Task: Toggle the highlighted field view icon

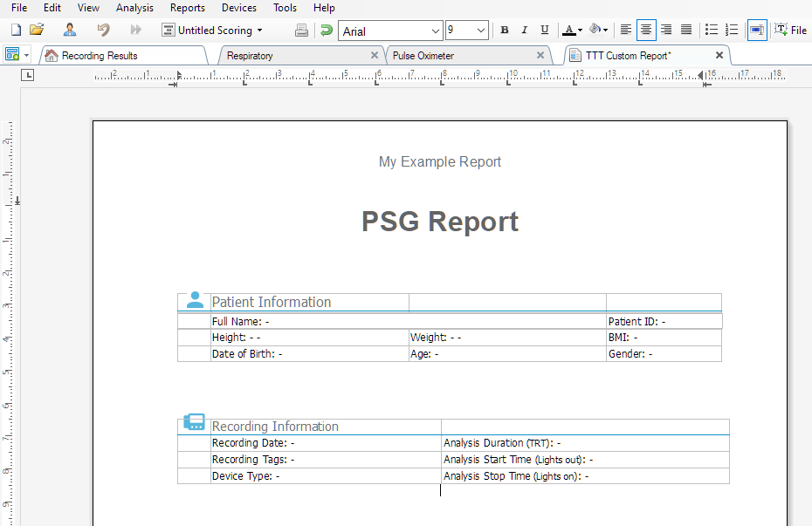Action: tap(757, 30)
